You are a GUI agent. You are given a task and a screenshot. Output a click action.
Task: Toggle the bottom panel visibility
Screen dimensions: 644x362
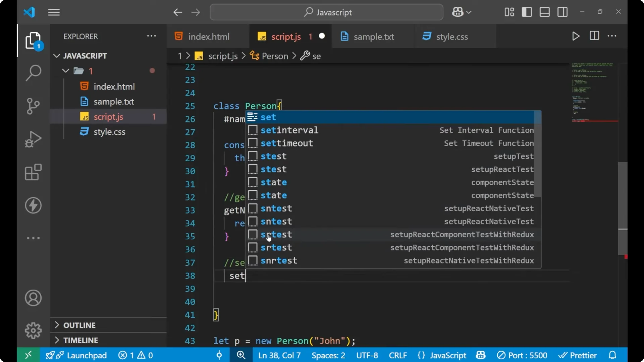(544, 12)
